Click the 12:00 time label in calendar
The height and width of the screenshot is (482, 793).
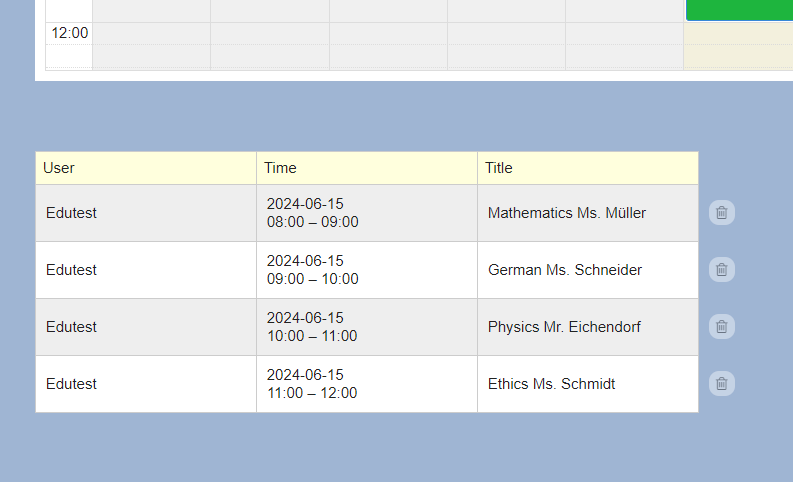(x=70, y=33)
